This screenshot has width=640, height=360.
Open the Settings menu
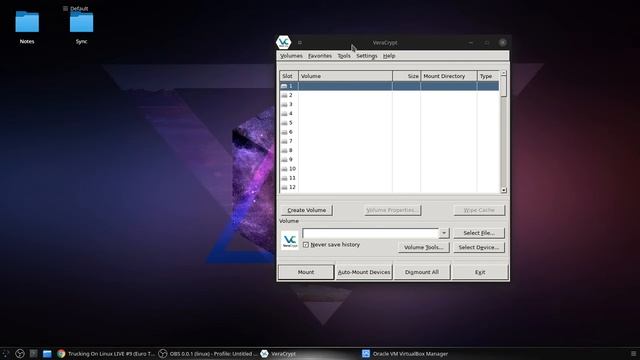point(367,56)
